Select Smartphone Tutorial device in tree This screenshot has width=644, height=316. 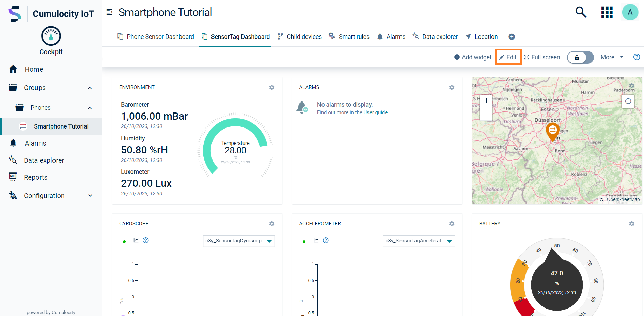52,126
